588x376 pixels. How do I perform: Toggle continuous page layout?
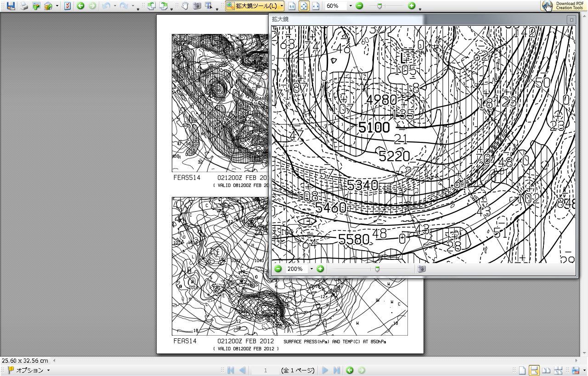[x=534, y=370]
